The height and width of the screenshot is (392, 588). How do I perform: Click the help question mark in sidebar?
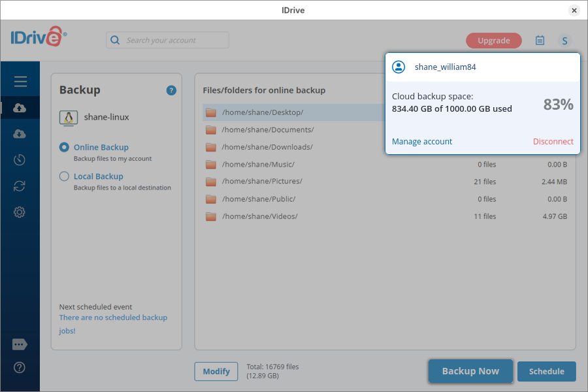click(x=20, y=367)
